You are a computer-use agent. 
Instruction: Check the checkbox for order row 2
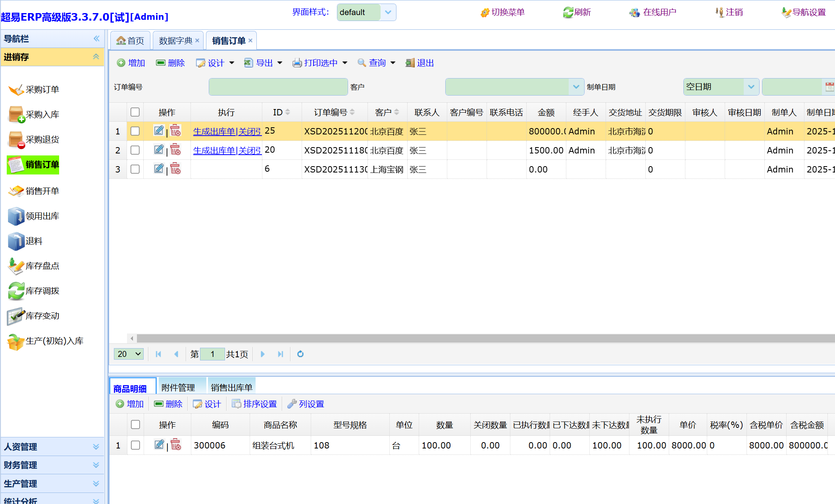(x=135, y=150)
